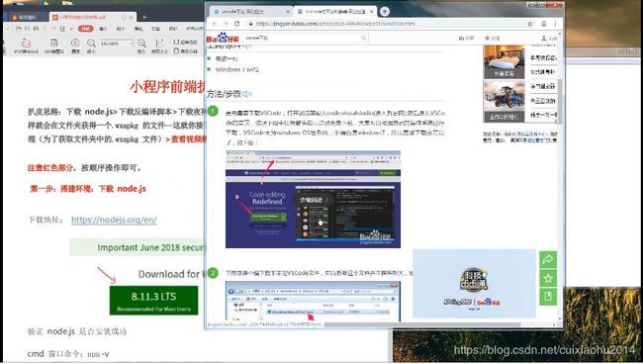
Task: Play audio for the 方法/步骤 heading
Action: (247, 94)
